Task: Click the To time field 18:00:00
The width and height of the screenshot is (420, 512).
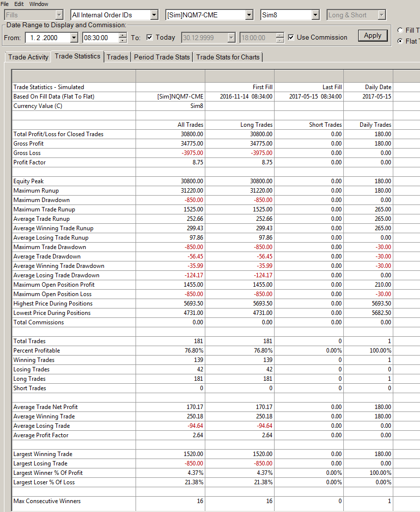Action: (x=258, y=38)
